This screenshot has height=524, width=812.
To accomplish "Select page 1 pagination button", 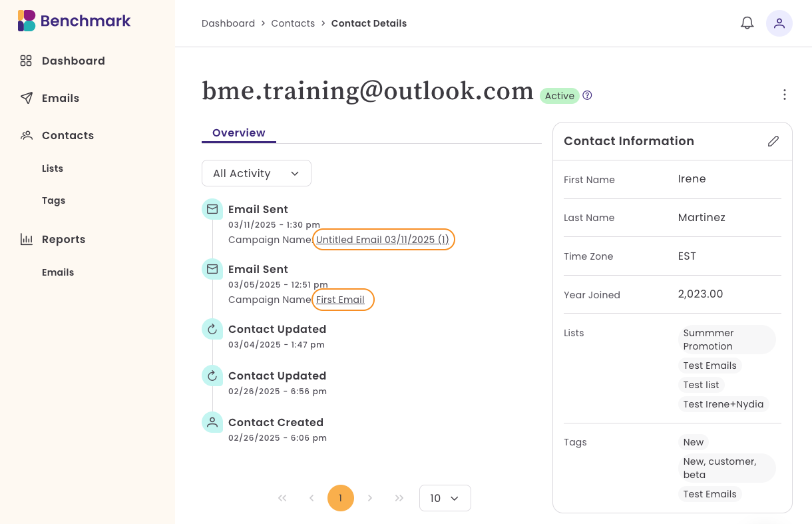I will (340, 498).
